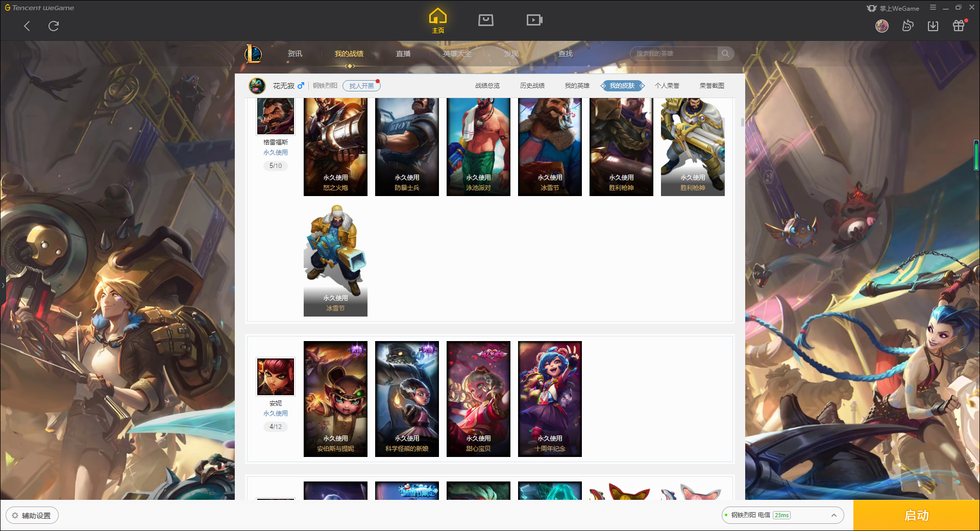Viewport: 980px width, 531px height.
Task: Click the search magnifier button
Action: click(725, 54)
